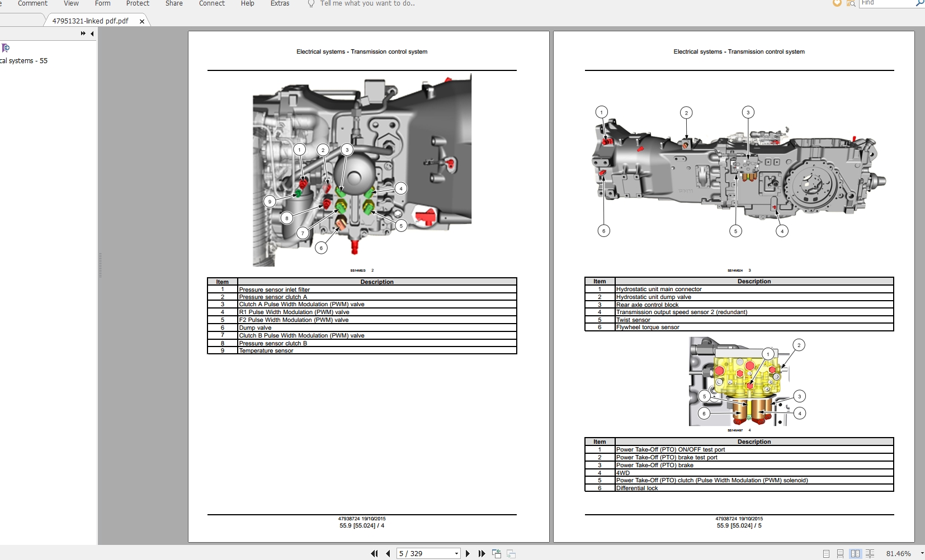The image size is (925, 560).
Task: Click the next view icon
Action: [511, 553]
